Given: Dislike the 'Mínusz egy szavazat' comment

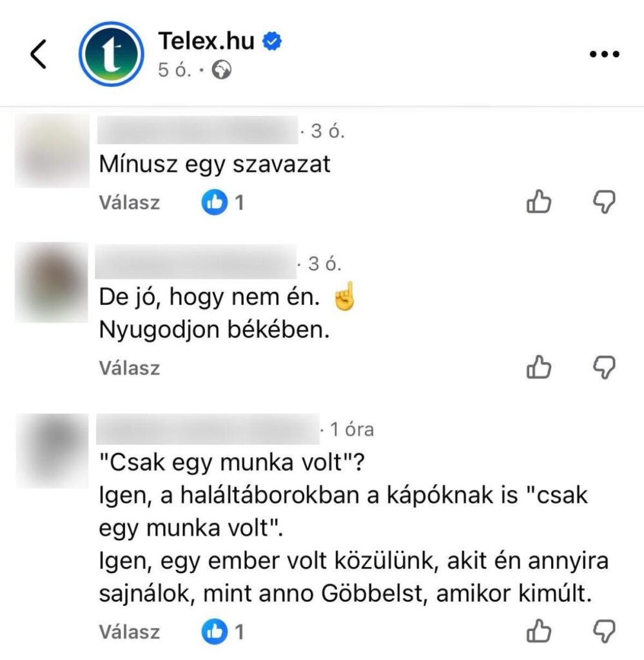Looking at the screenshot, I should tap(605, 202).
